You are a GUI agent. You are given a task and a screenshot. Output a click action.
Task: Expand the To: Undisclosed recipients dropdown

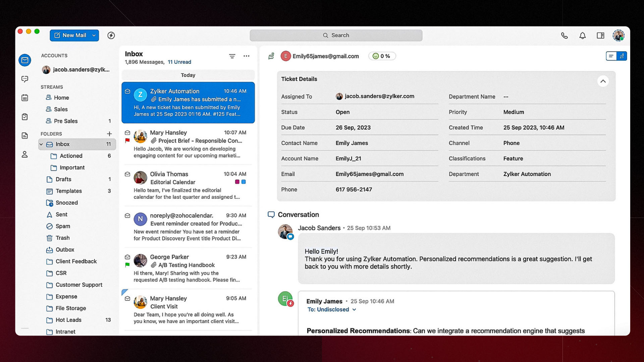tap(354, 310)
